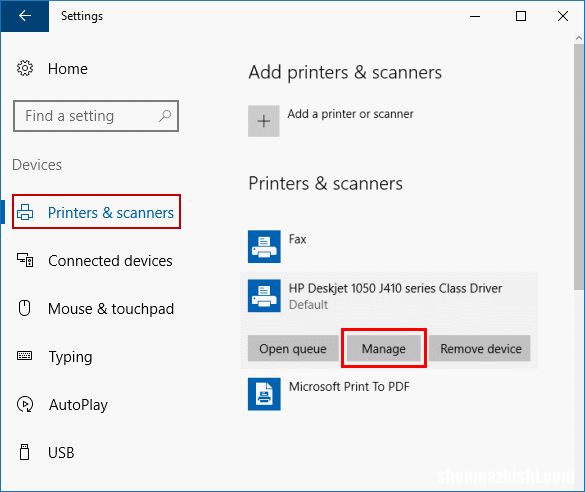This screenshot has width=585, height=492.
Task: Switch to Typing settings
Action: point(70,357)
